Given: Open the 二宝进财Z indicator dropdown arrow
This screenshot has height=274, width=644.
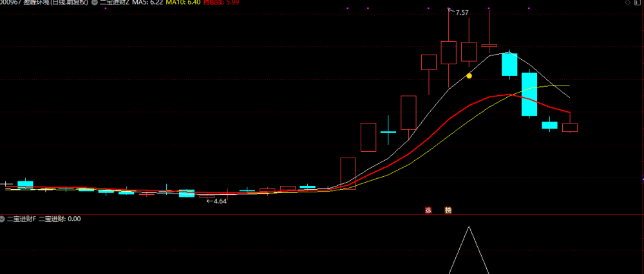Looking at the screenshot, I should 95,3.
